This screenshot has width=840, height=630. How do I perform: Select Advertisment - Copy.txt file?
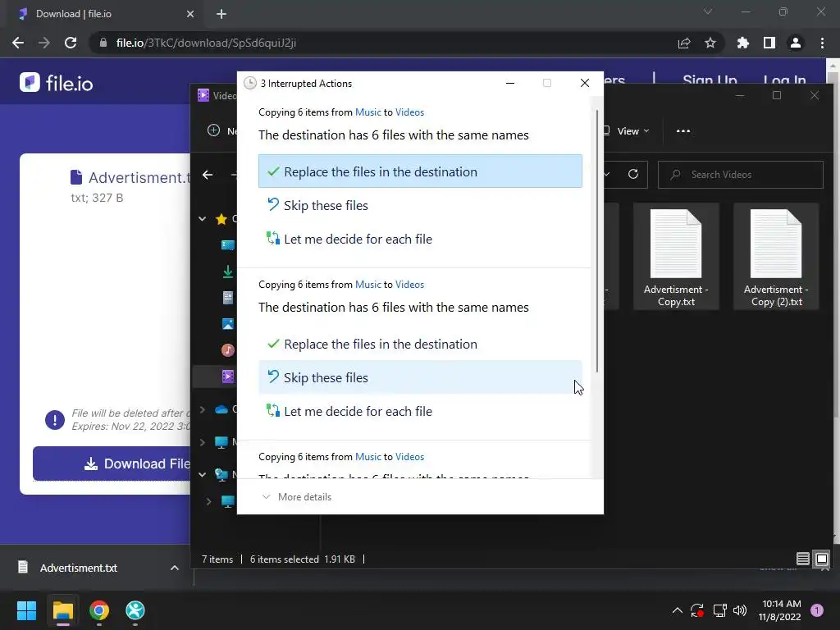pos(676,257)
